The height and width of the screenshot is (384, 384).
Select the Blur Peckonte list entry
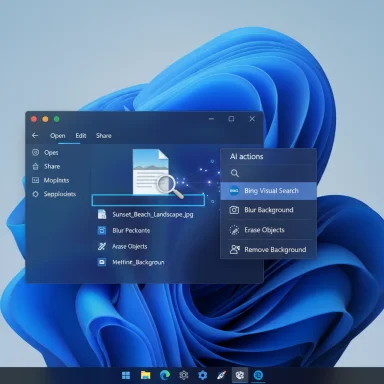(x=131, y=230)
